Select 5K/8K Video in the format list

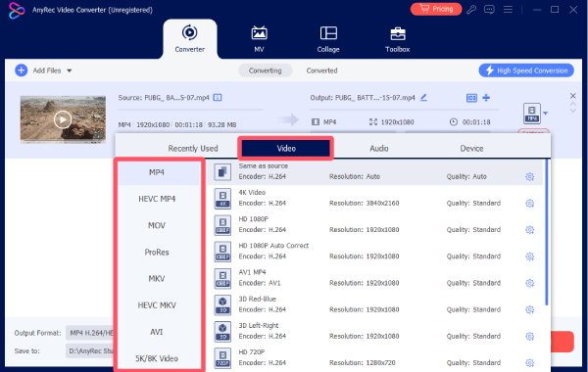click(157, 358)
